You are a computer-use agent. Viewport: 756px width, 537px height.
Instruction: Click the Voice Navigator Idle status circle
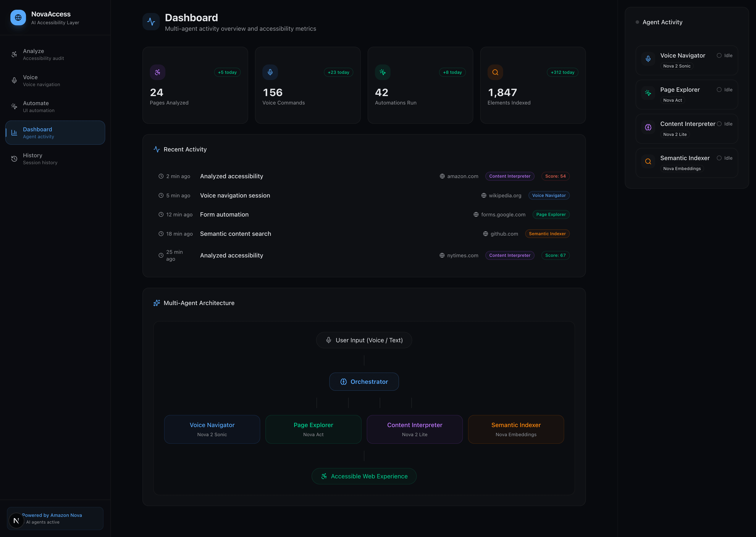click(x=719, y=56)
